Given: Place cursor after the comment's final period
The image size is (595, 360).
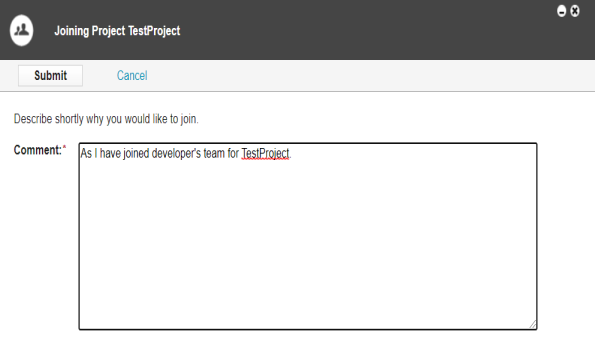Looking at the screenshot, I should [292, 154].
